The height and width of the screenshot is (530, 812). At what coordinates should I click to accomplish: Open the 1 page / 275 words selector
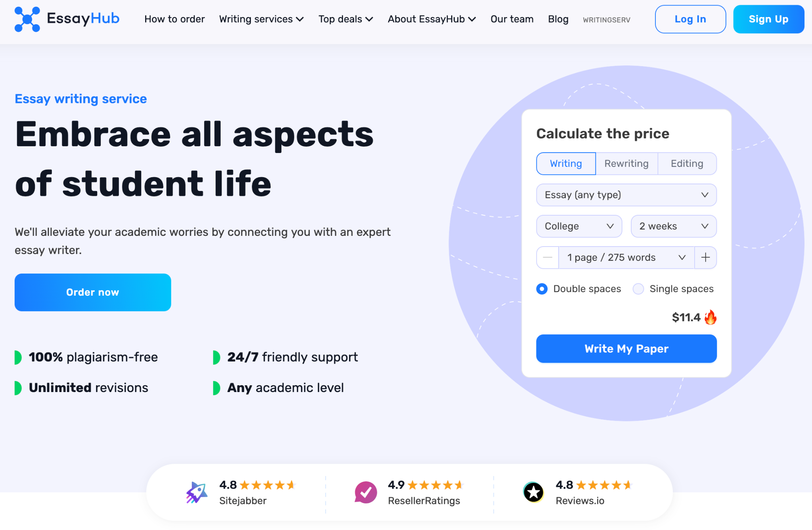626,258
